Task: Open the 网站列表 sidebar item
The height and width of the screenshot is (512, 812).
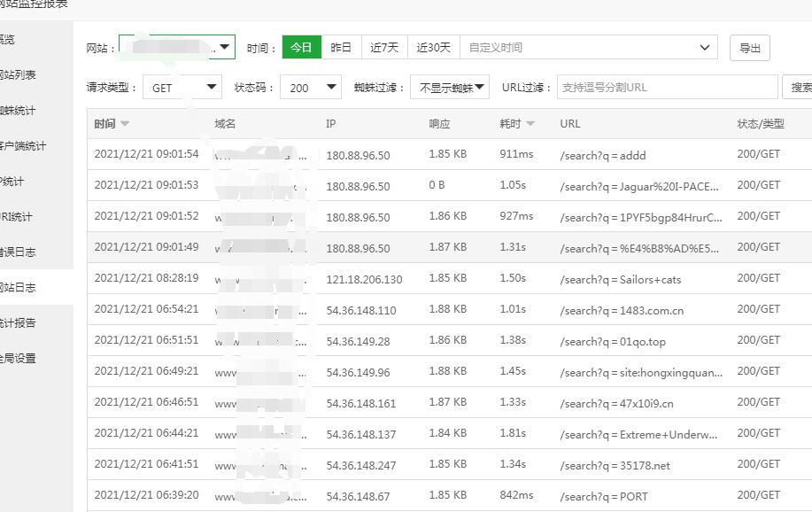Action: coord(18,74)
